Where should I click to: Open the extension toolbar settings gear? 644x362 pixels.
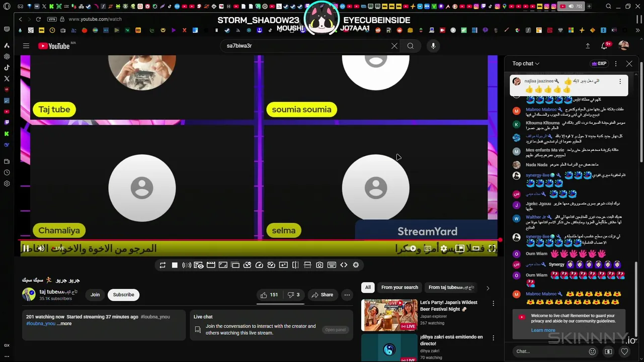(x=356, y=265)
